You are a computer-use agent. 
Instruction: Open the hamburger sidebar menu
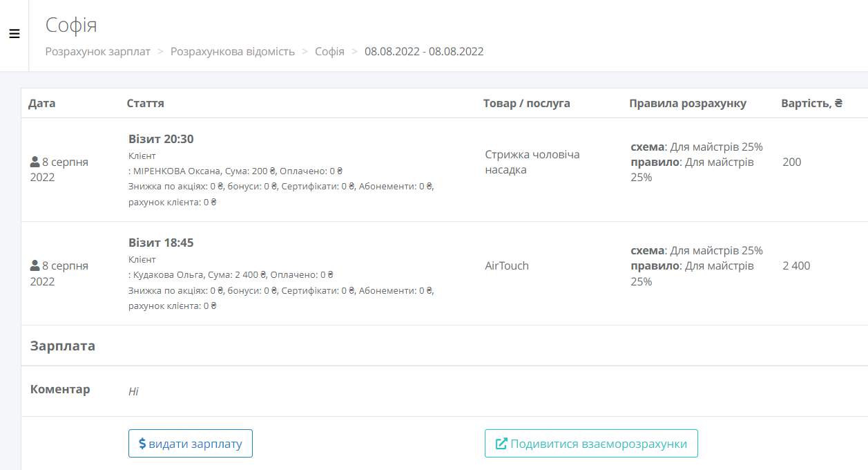(15, 34)
